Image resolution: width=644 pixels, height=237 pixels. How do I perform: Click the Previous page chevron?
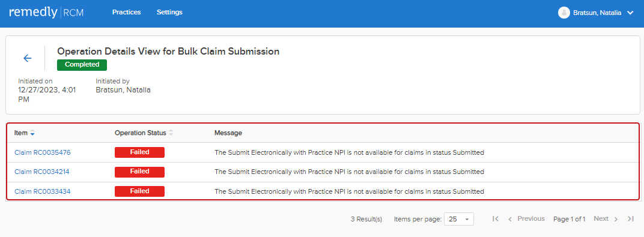tap(510, 219)
